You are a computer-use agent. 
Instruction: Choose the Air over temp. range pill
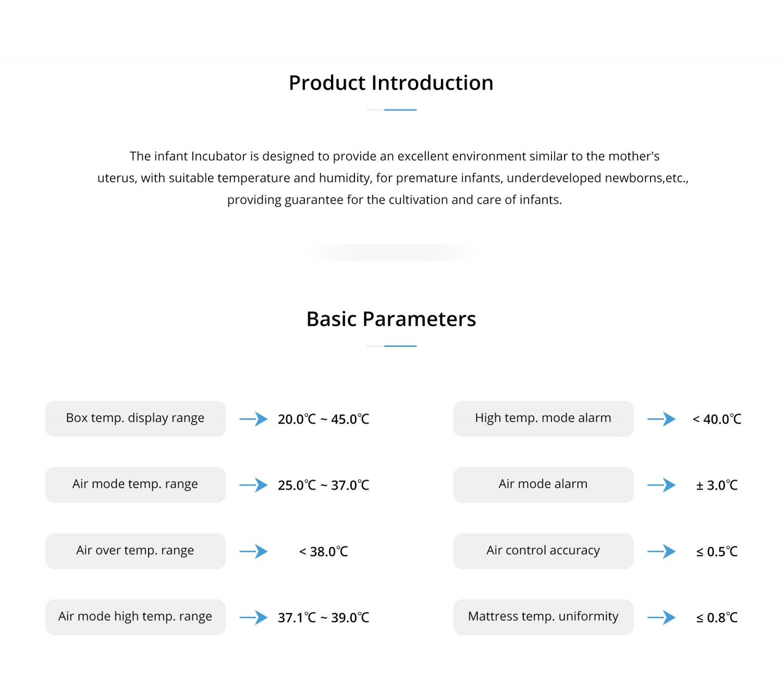[x=136, y=551]
